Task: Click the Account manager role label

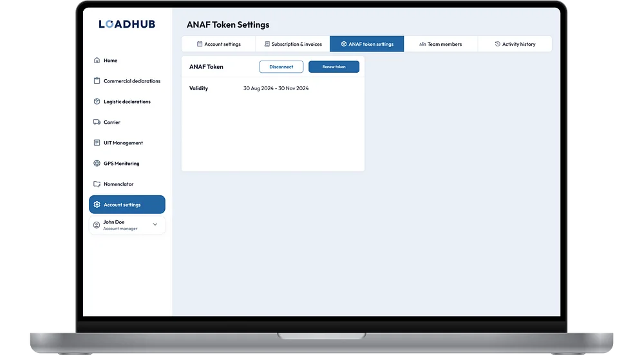Action: [120, 229]
